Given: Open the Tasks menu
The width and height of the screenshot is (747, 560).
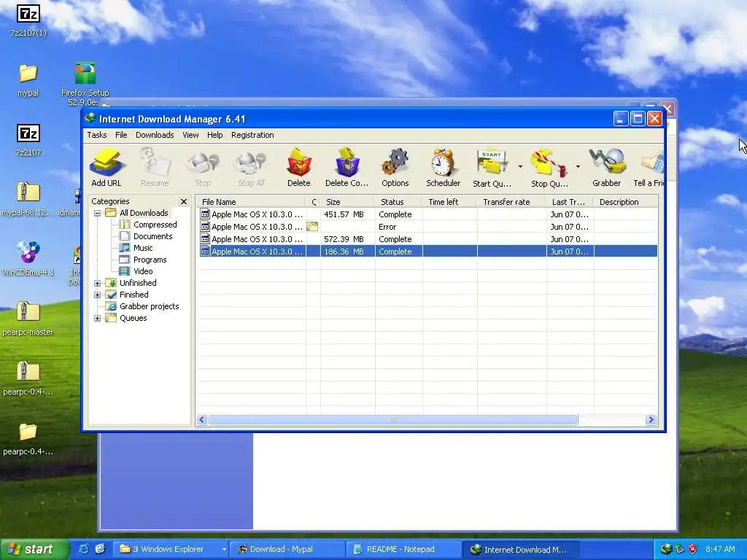Looking at the screenshot, I should tap(97, 135).
